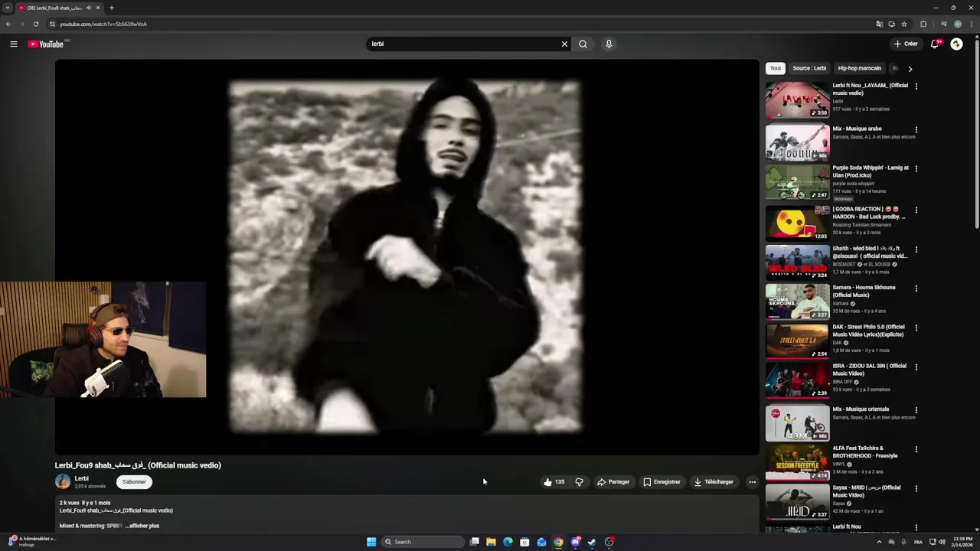The width and height of the screenshot is (980, 551).
Task: Bookmark this page with the star icon
Action: pyautogui.click(x=904, y=24)
